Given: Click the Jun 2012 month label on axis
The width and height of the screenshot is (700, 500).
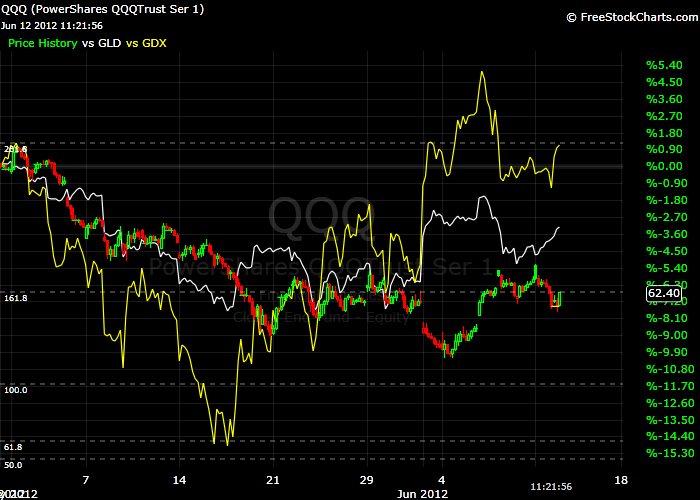Looking at the screenshot, I should coord(422,494).
